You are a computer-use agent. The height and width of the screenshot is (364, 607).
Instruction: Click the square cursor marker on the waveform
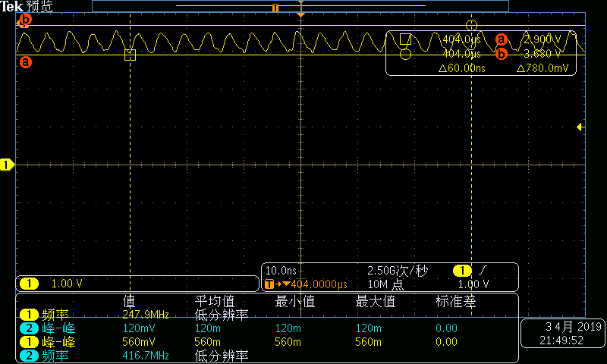coord(130,55)
